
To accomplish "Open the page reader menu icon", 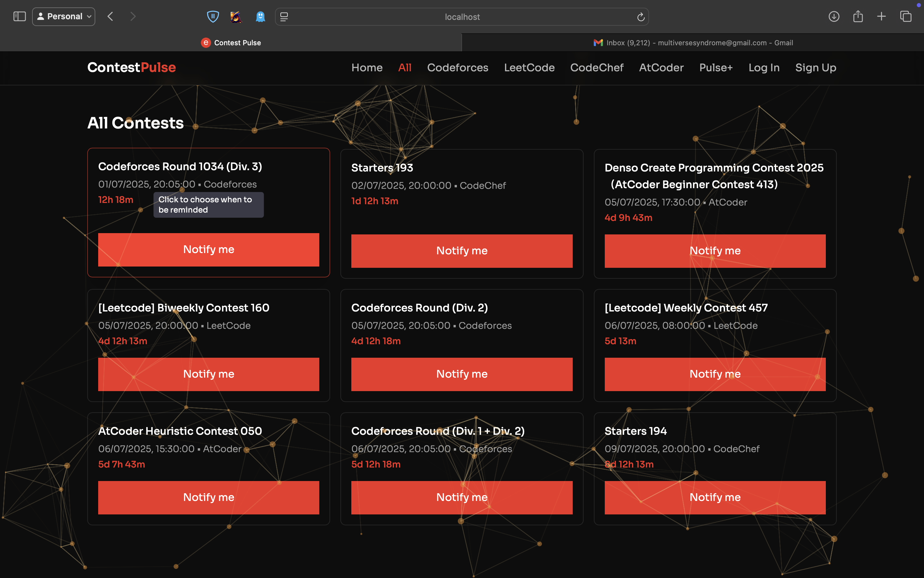I will pos(284,17).
